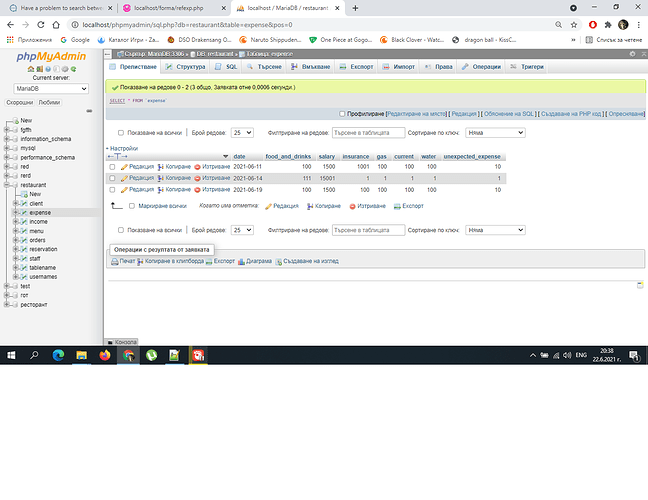
Task: Expand the test database node
Action: pos(7,286)
